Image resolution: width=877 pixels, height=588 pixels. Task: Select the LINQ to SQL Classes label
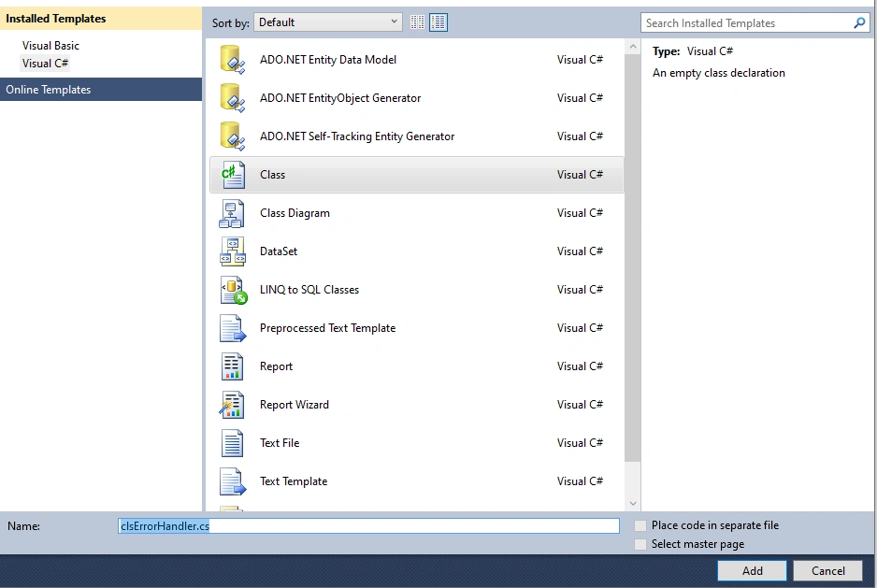coord(309,290)
